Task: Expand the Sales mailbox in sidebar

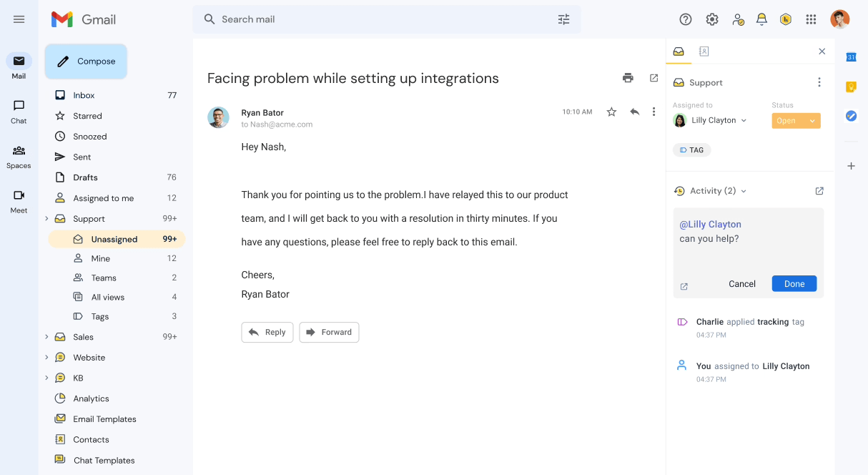Action: [46, 337]
